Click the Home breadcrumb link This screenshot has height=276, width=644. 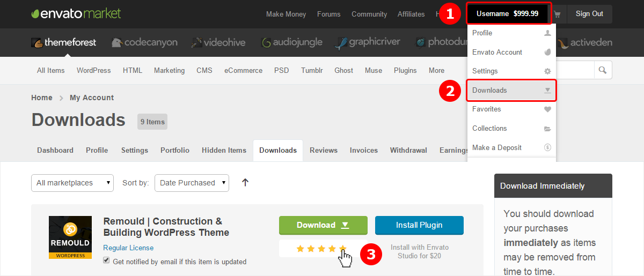pyautogui.click(x=42, y=98)
